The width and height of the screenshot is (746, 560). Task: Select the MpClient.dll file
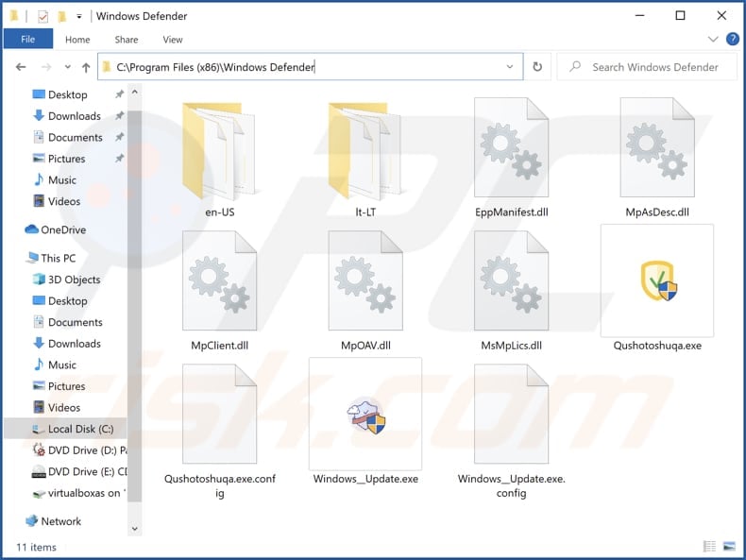[219, 290]
